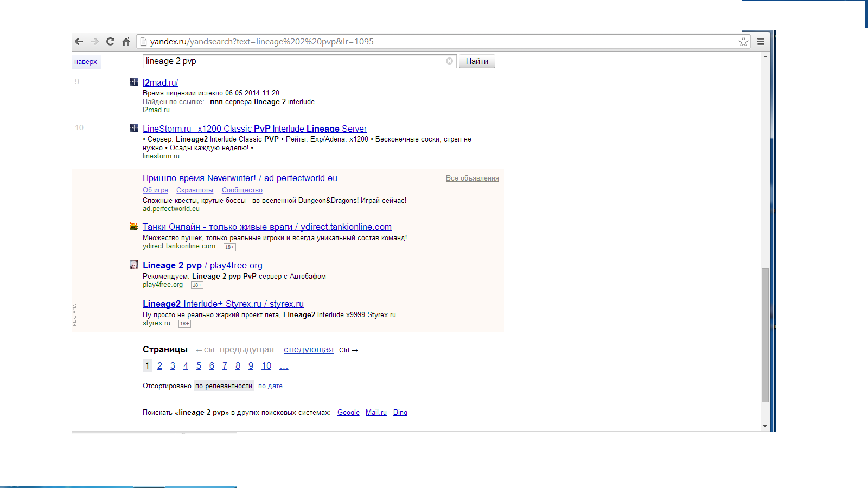Image resolution: width=868 pixels, height=488 pixels.
Task: Search the query in Bing
Action: tap(400, 413)
